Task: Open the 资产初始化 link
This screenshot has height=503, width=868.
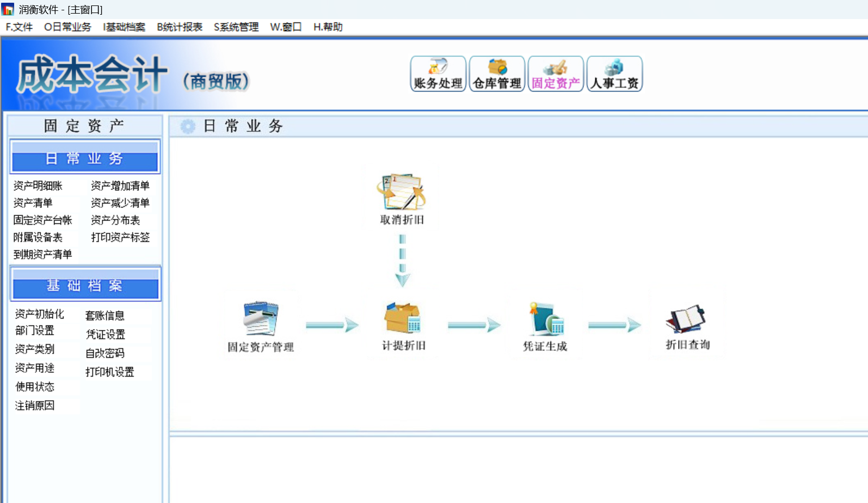Action: (x=40, y=314)
